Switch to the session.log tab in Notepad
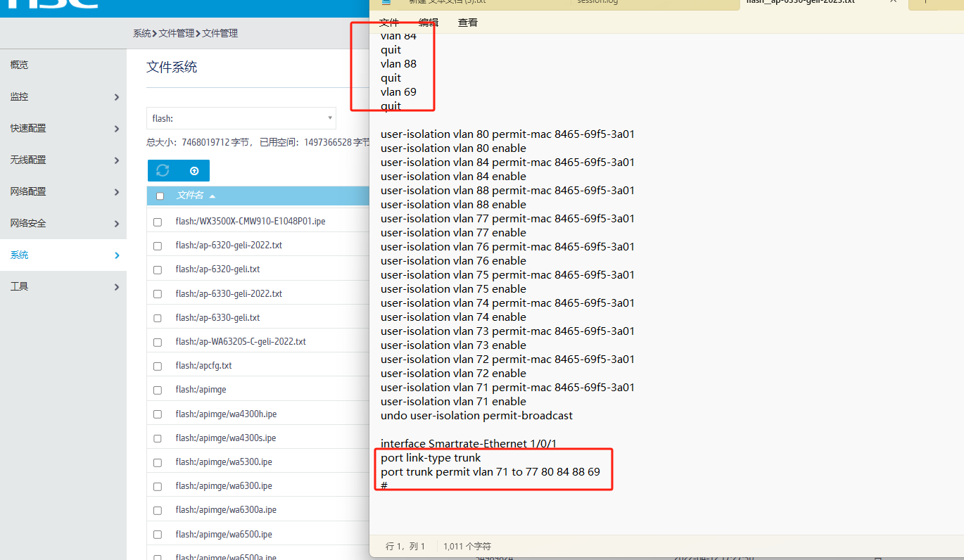Screen dimensions: 964x560 (x=598, y=2)
